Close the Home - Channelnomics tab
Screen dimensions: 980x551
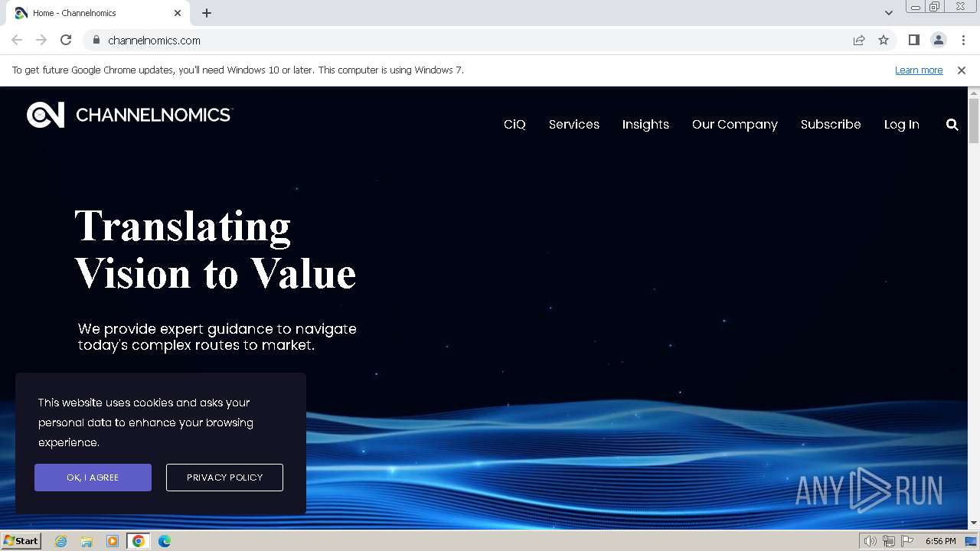pyautogui.click(x=178, y=13)
